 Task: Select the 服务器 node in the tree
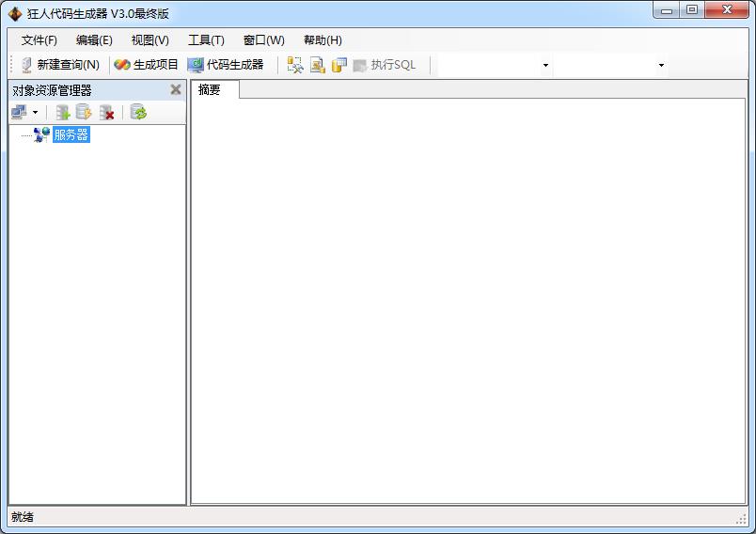pos(71,135)
